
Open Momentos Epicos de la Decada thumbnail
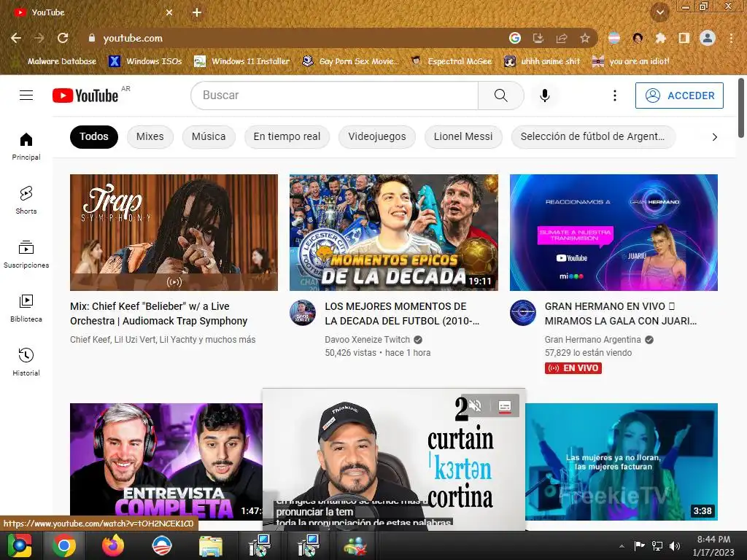(x=393, y=233)
